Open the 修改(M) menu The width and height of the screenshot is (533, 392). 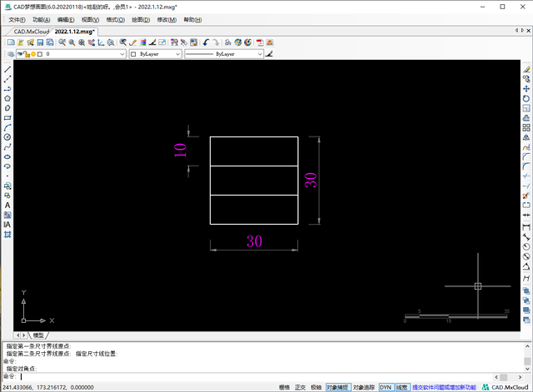click(167, 20)
